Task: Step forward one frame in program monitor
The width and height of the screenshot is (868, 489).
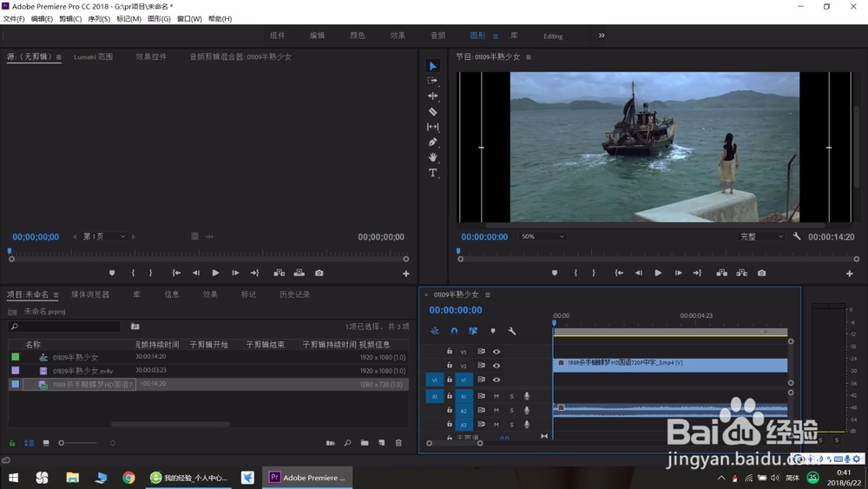Action: 678,273
